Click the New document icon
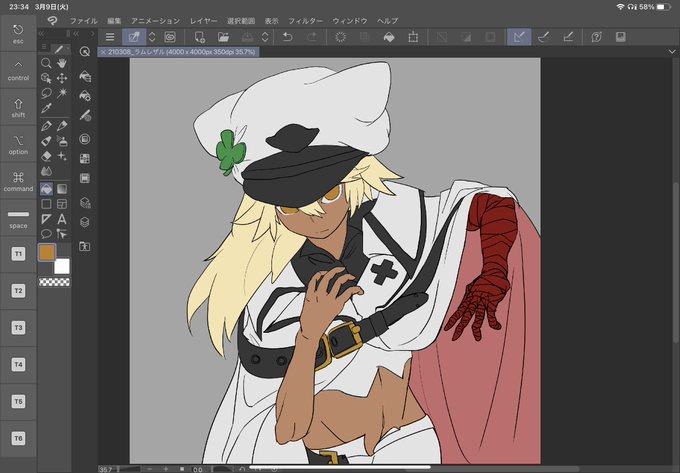This screenshot has width=680, height=473. 199,37
